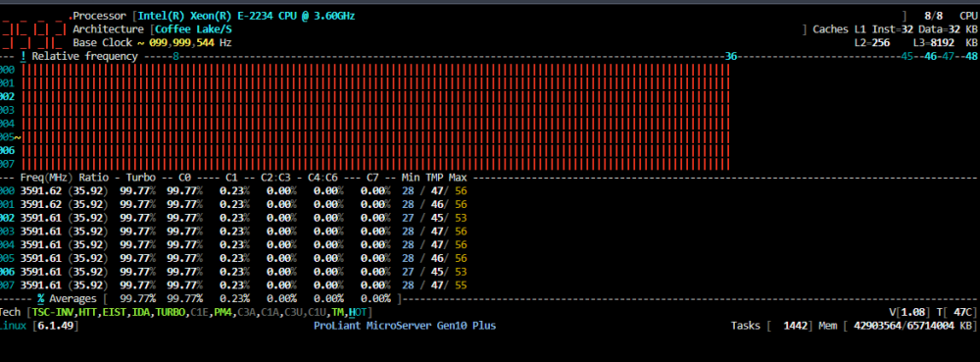Click ratio marker 45 on the frequency ruler

click(x=906, y=56)
